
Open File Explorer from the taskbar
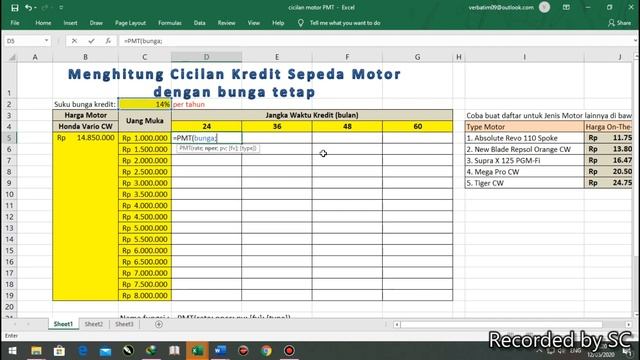point(36,351)
